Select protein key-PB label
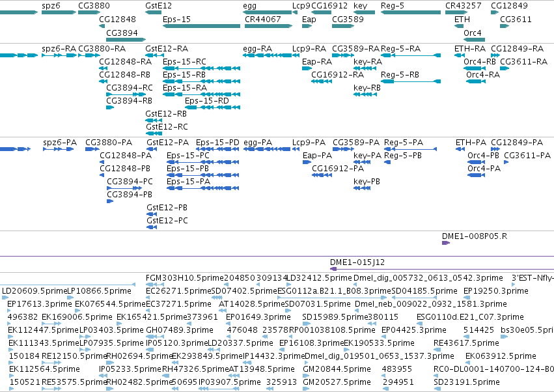 367,182
